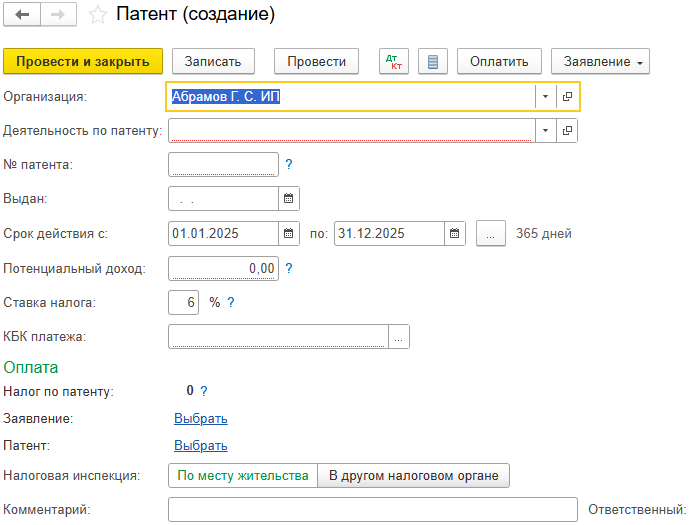Choose a file via Патент Выбрать link
This screenshot has width=690, height=525.
coord(201,445)
